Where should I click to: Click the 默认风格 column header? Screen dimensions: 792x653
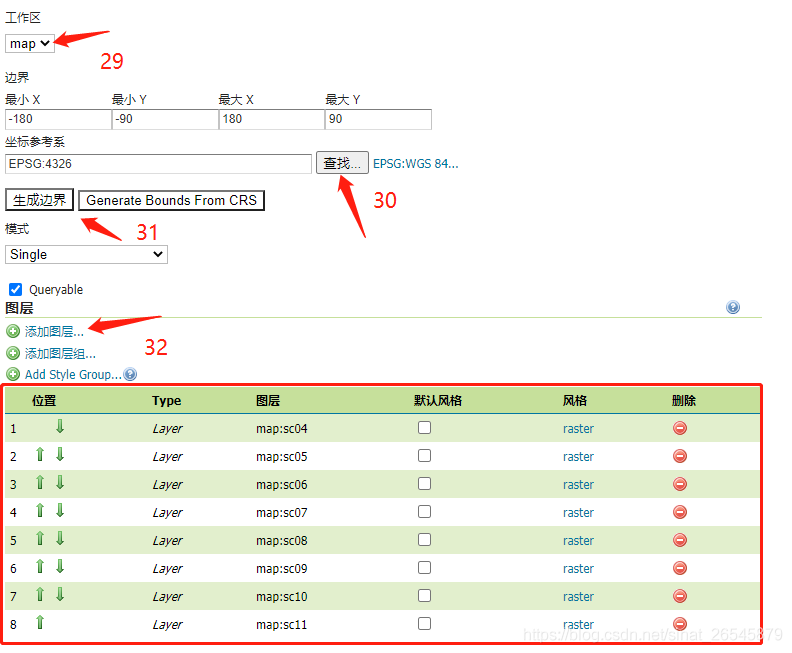438,401
